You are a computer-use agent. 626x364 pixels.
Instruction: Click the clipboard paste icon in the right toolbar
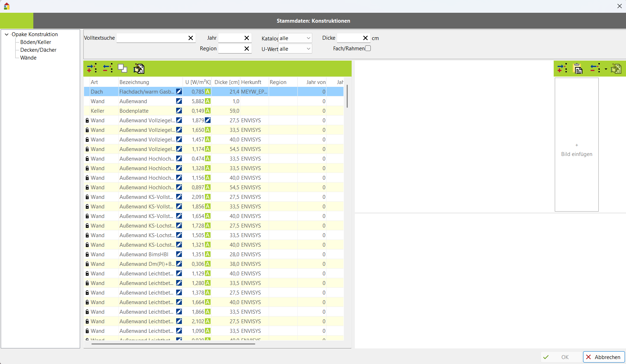tap(578, 69)
